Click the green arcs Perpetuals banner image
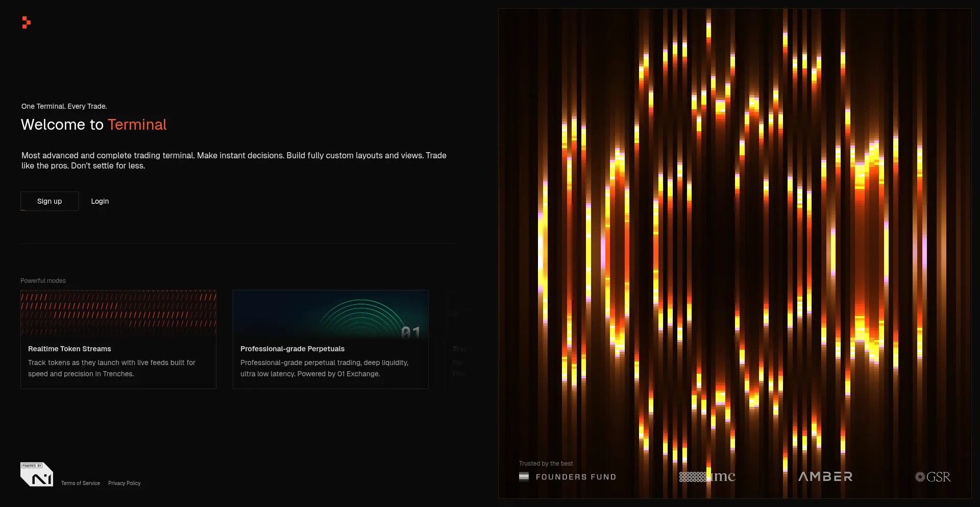Screen dimensions: 980x507 coord(330,315)
